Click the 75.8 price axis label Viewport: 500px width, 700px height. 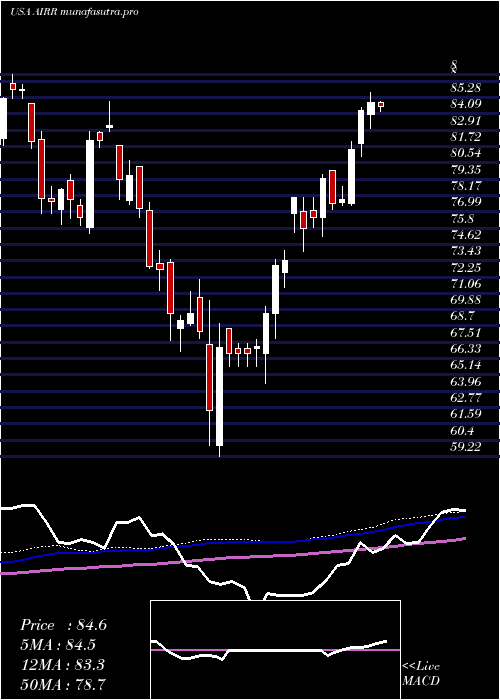click(x=462, y=219)
